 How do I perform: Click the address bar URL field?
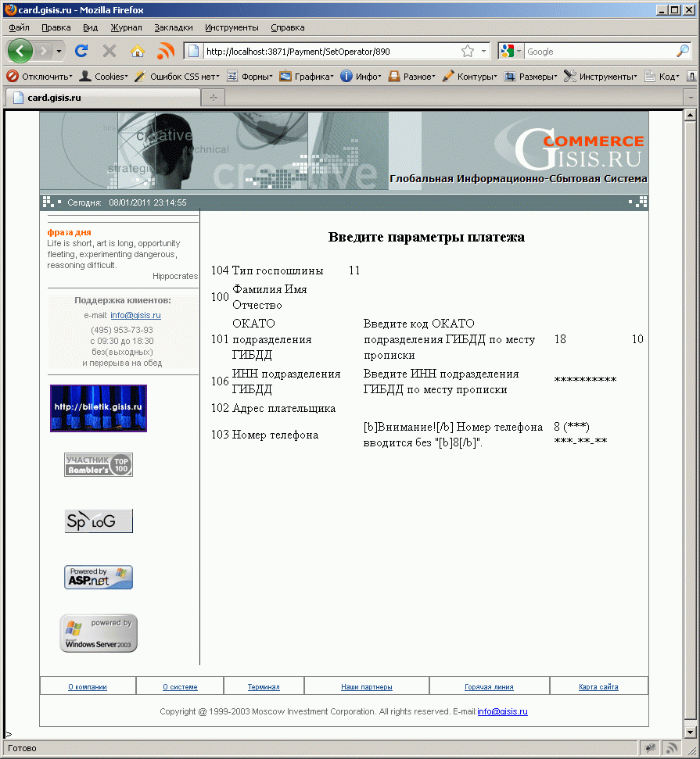click(x=332, y=52)
